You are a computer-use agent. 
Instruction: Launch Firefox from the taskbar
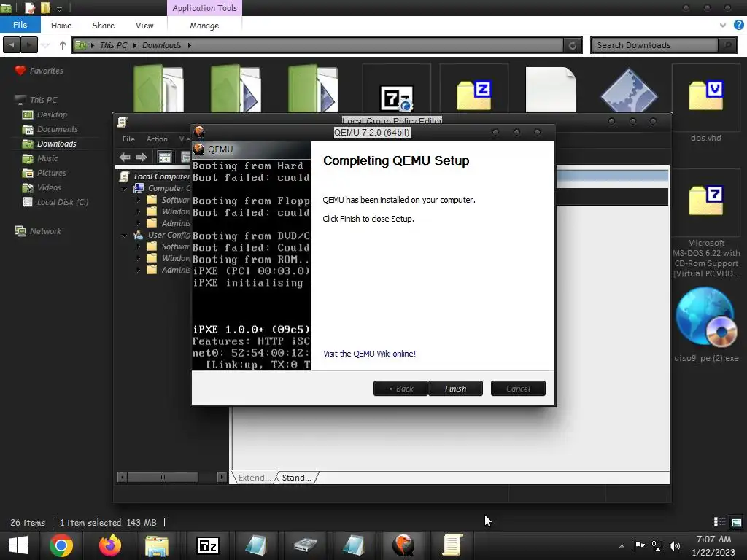(x=110, y=545)
